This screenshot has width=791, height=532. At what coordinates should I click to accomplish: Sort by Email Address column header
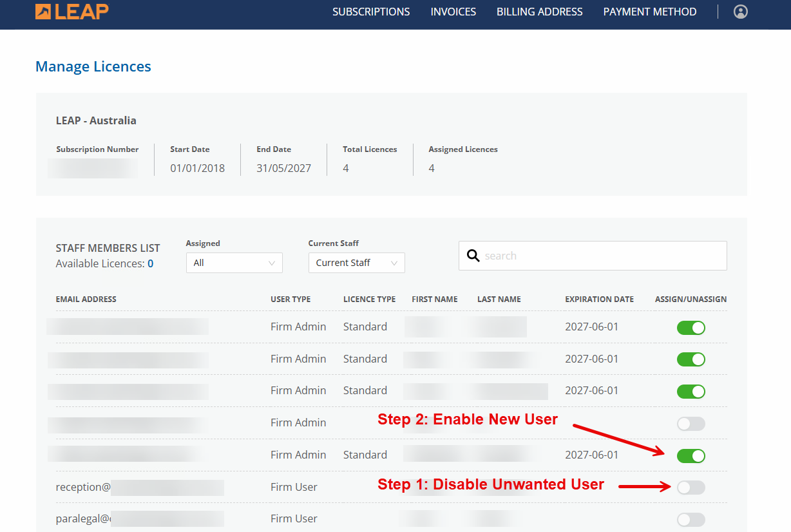(86, 299)
